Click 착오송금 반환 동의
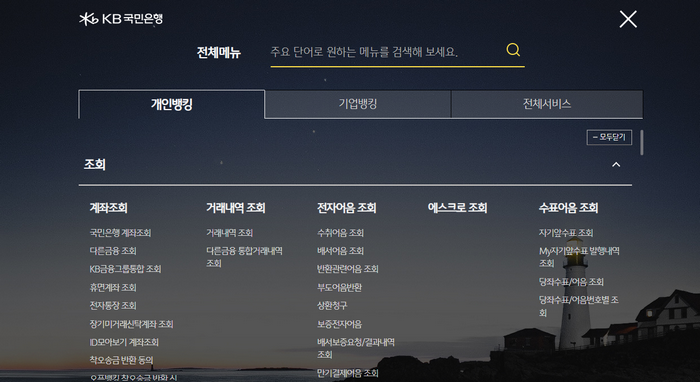700x382 pixels. (x=121, y=360)
